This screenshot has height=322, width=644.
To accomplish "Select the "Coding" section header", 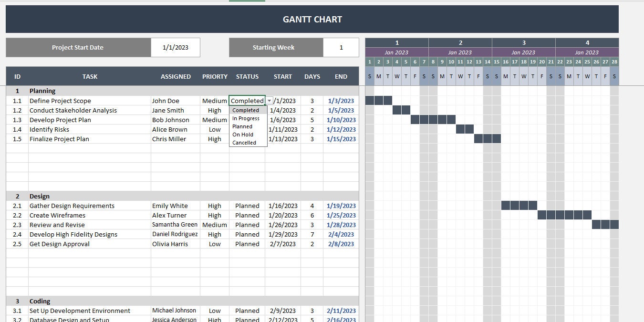I will (40, 301).
